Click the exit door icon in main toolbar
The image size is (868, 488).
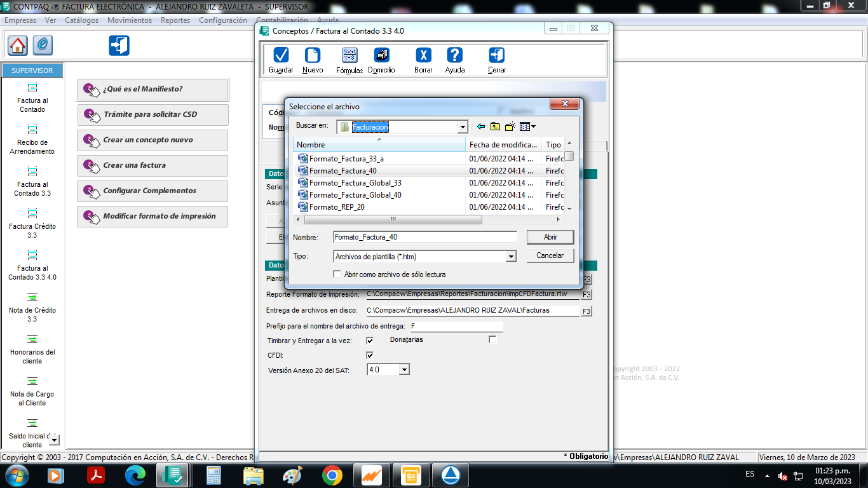(x=119, y=45)
